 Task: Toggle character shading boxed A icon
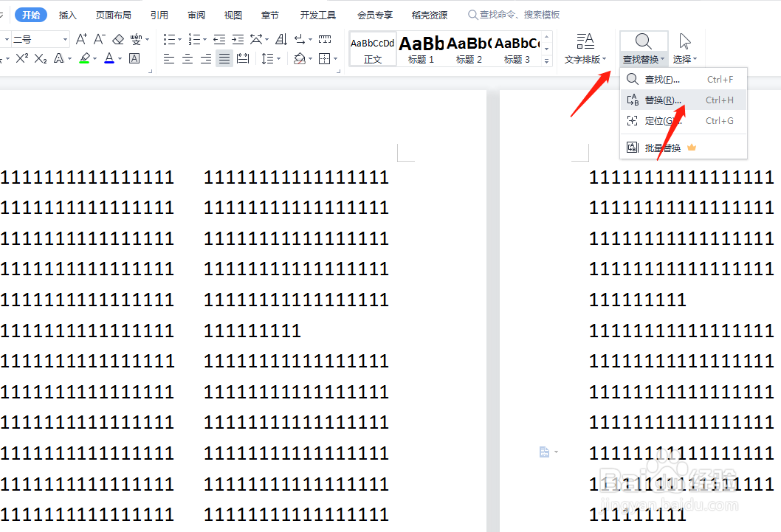tap(134, 59)
